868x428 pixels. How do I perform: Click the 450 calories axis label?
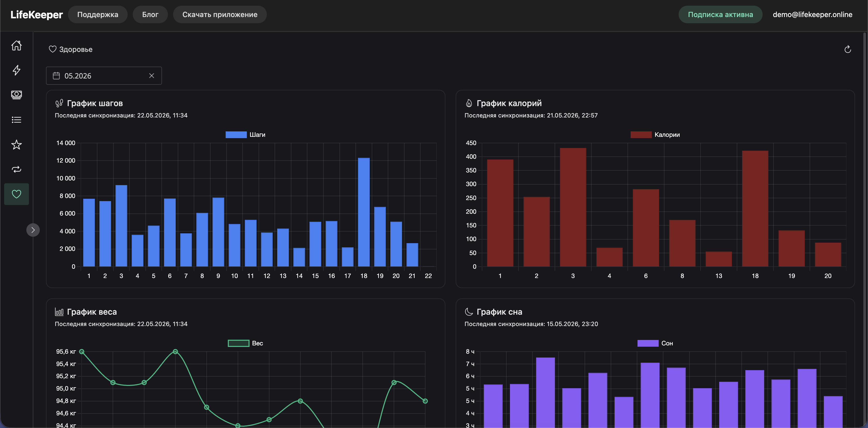[x=471, y=143]
